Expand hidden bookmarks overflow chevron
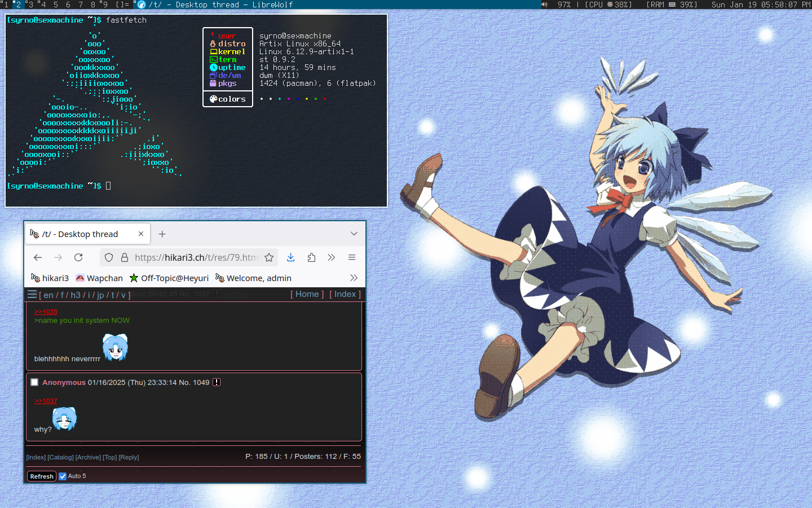The image size is (812, 508). [354, 278]
